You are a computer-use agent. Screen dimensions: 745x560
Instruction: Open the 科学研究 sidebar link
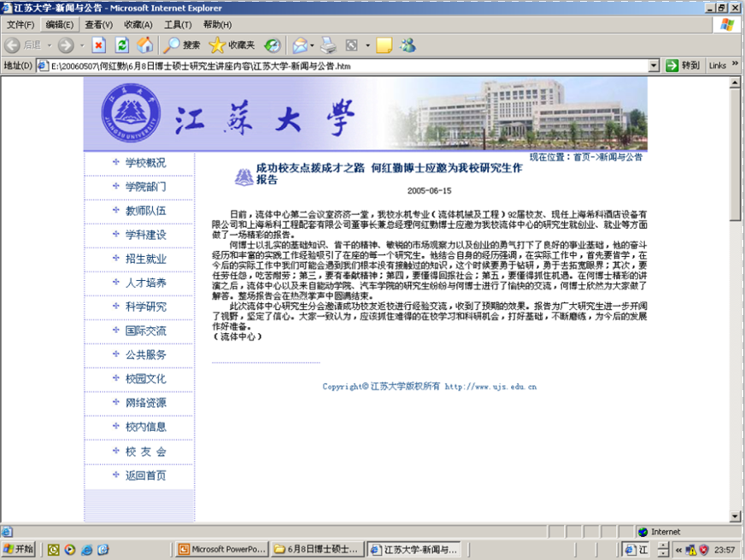click(145, 306)
